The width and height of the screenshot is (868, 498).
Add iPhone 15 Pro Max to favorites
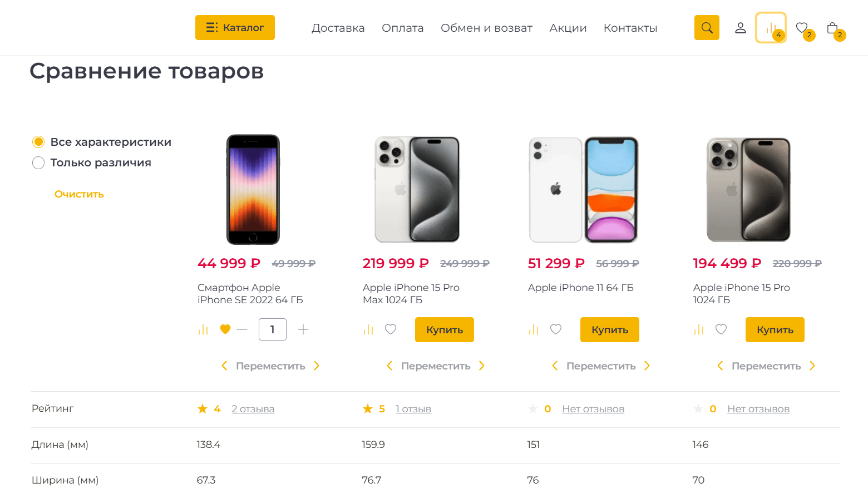click(x=391, y=329)
